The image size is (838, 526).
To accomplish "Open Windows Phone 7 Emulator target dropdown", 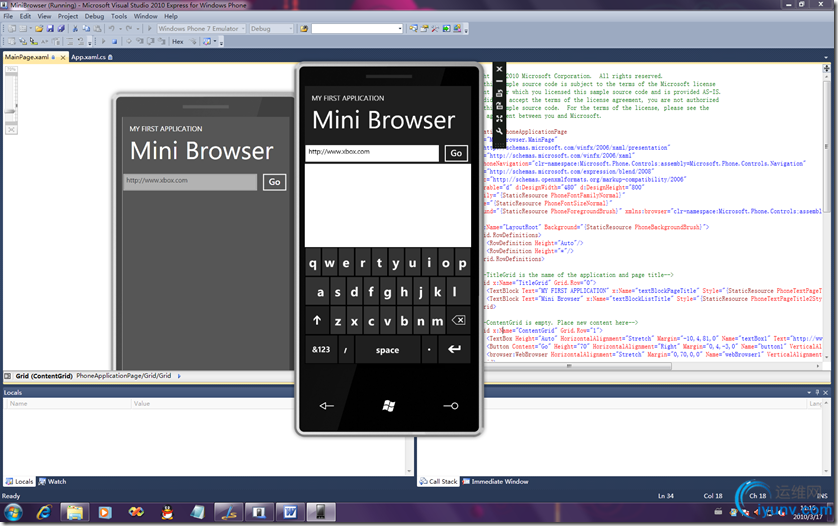I will click(x=242, y=29).
